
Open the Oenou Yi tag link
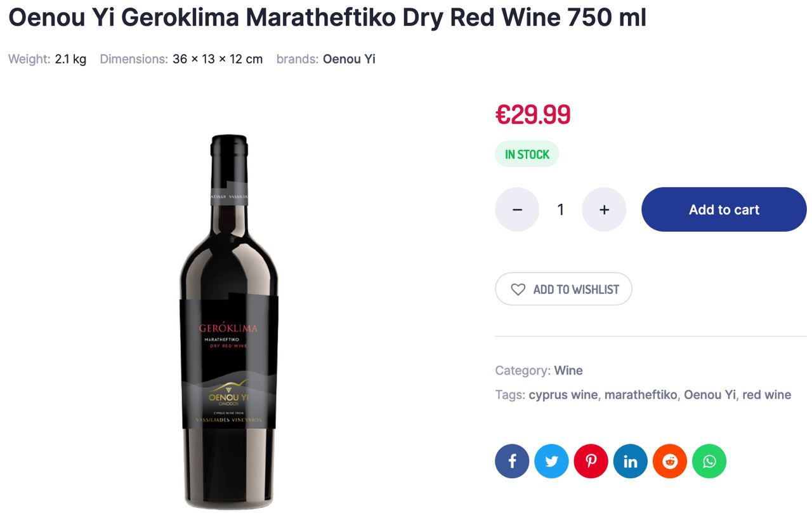pos(710,394)
